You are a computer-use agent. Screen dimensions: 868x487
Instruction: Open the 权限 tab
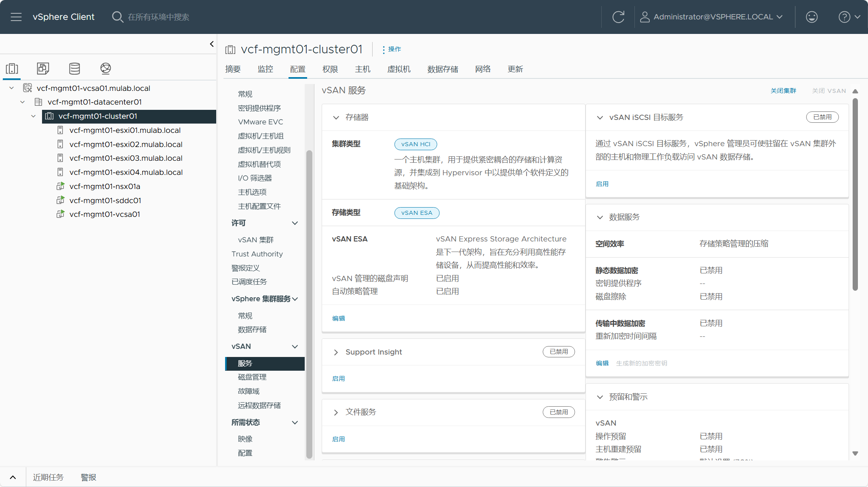[330, 69]
